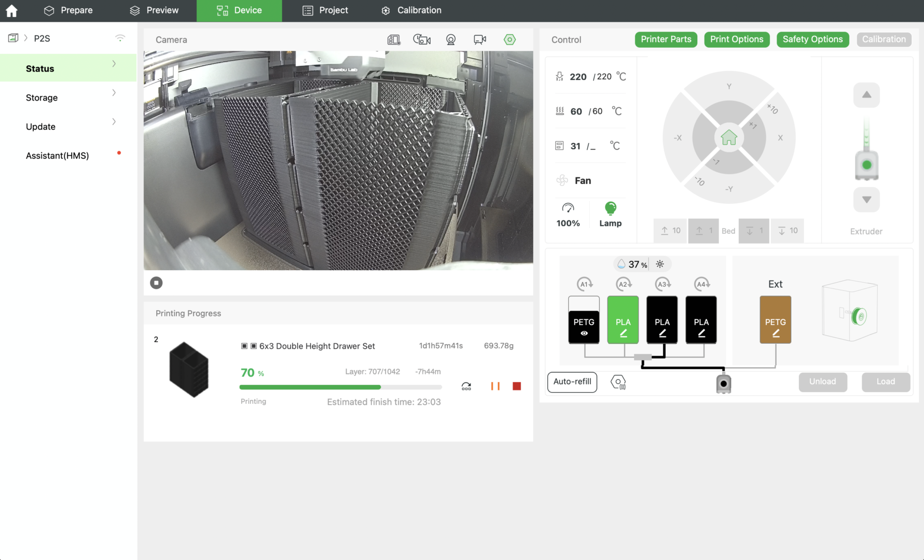Start video recording with the camcorder icon
This screenshot has height=560, width=924.
(x=479, y=40)
